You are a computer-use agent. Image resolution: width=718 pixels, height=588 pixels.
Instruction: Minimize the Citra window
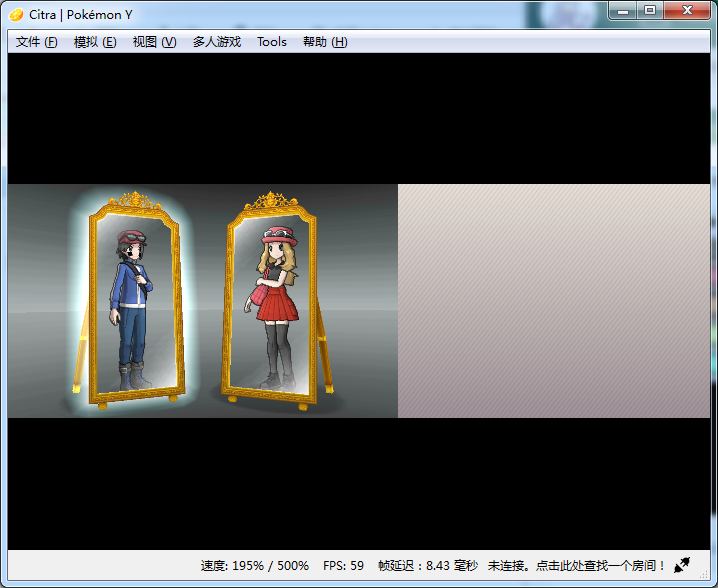click(623, 11)
